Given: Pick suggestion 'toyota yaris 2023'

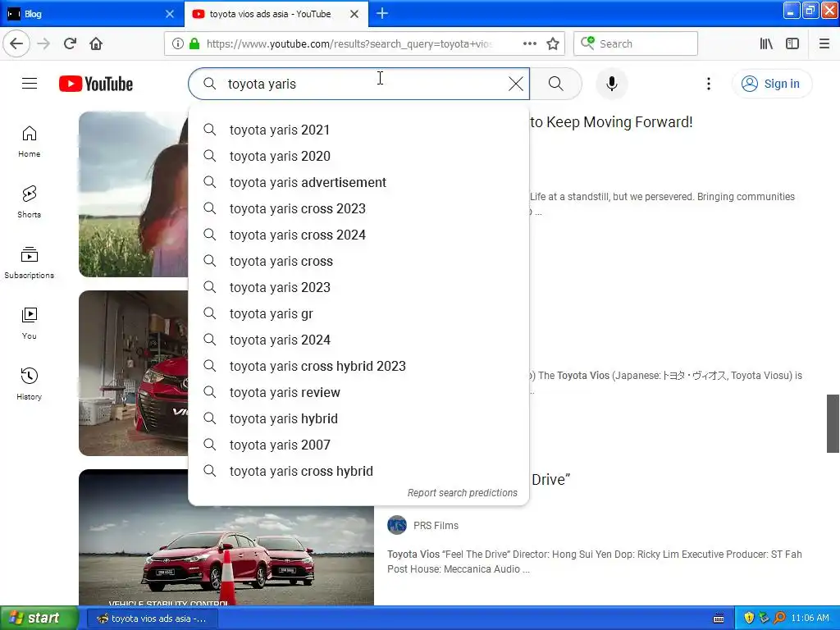Looking at the screenshot, I should pyautogui.click(x=358, y=287).
